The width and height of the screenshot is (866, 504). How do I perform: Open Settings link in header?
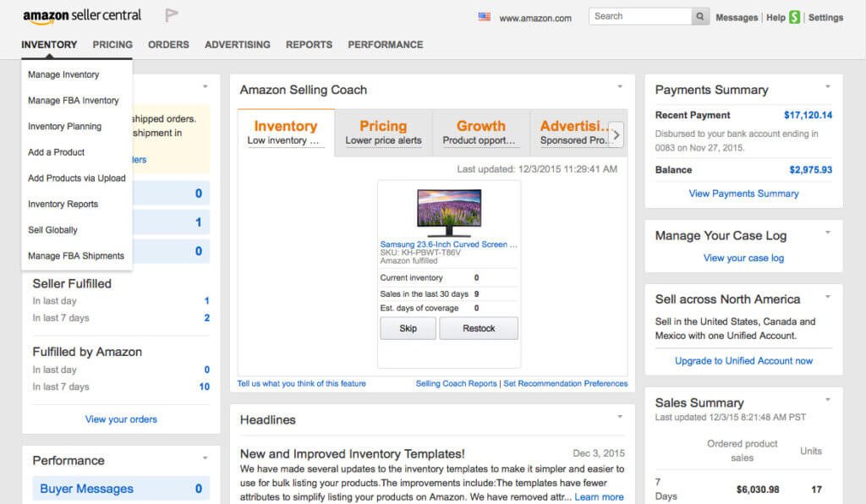825,18
